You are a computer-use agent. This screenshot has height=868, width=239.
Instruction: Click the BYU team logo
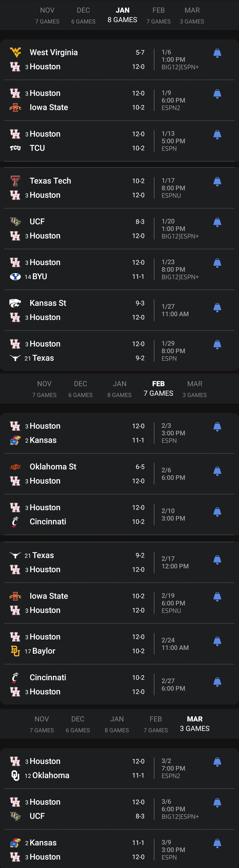click(x=15, y=277)
